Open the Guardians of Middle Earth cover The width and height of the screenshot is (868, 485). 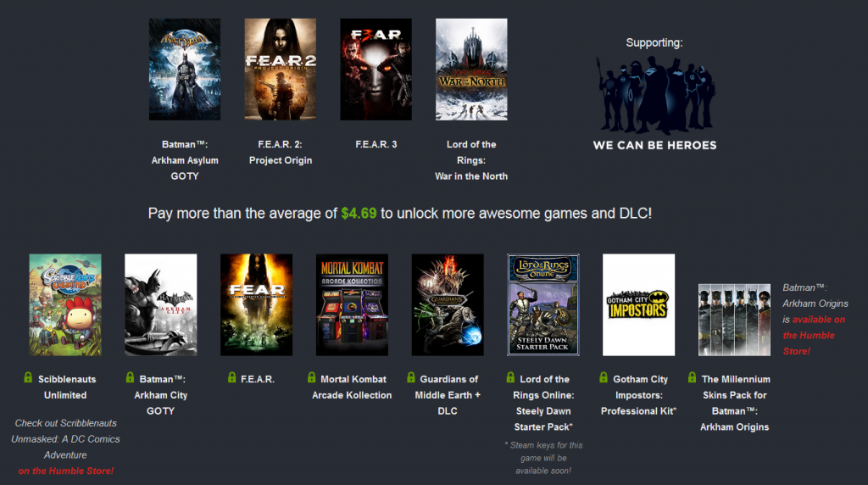(x=448, y=304)
